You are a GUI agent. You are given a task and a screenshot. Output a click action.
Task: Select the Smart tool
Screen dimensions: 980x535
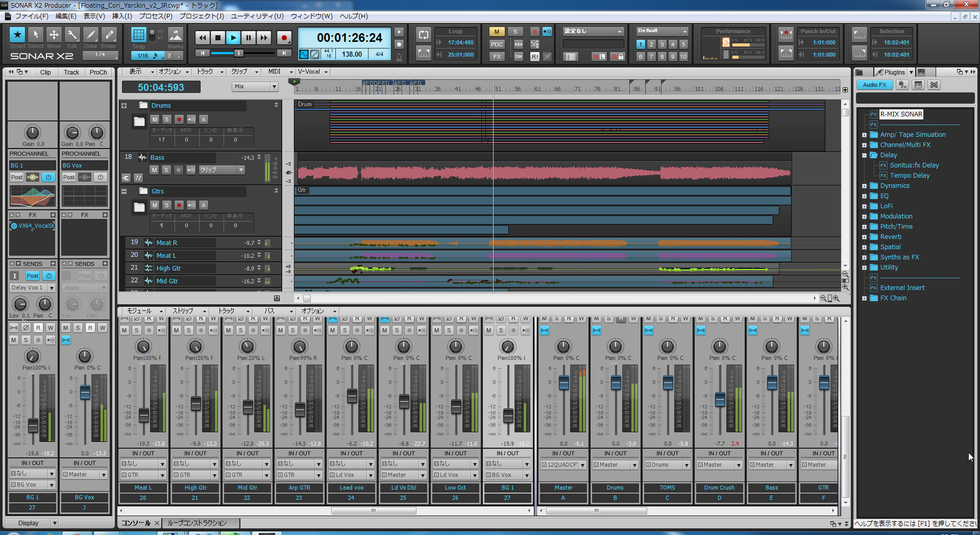tap(17, 35)
